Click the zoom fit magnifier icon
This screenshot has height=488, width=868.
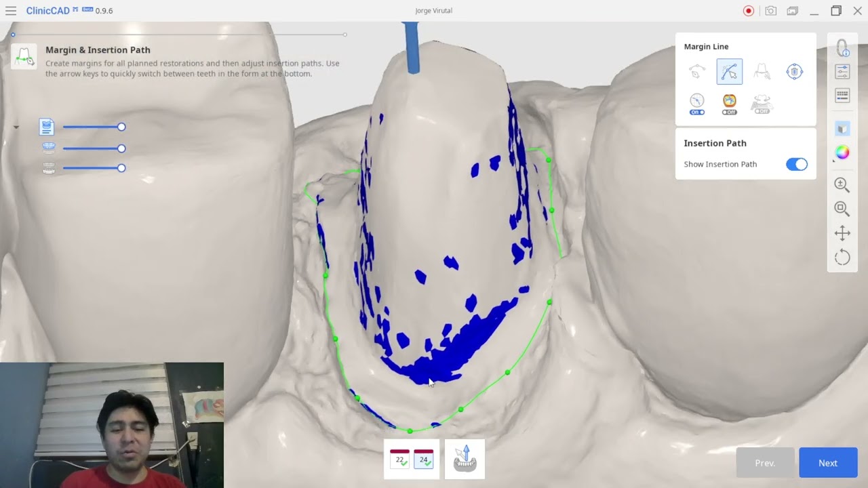842,209
